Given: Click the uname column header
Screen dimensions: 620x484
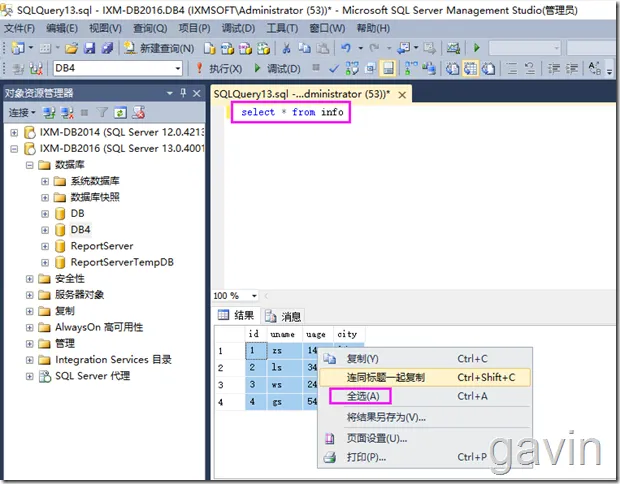Looking at the screenshot, I should (x=284, y=335).
